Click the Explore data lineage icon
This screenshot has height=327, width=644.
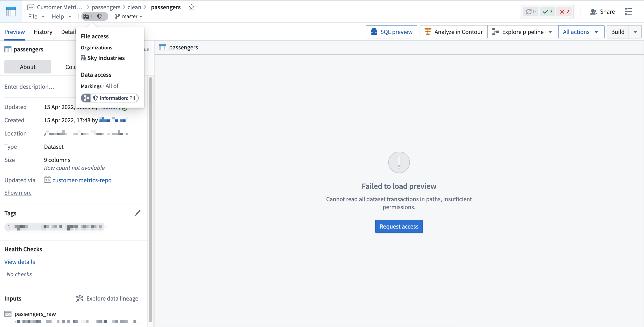[79, 298]
